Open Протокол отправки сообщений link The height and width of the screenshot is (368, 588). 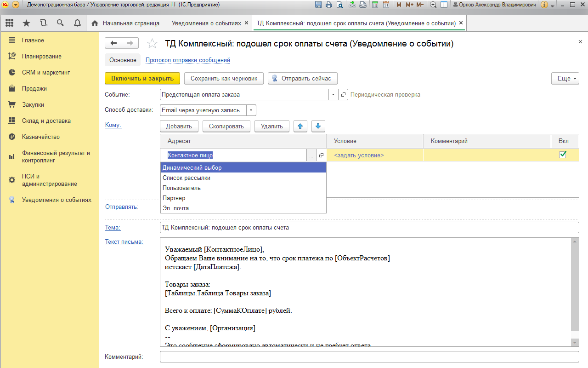click(x=187, y=60)
